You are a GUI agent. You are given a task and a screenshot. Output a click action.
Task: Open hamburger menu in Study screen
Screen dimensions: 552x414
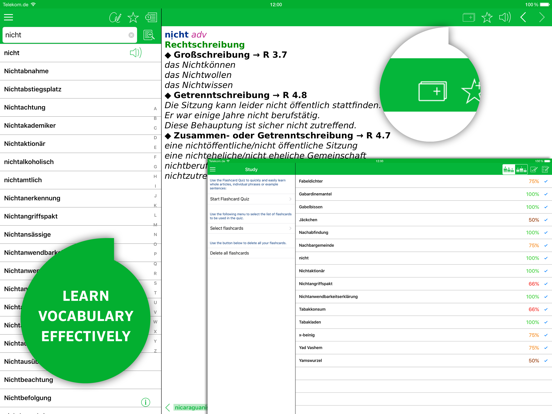213,170
